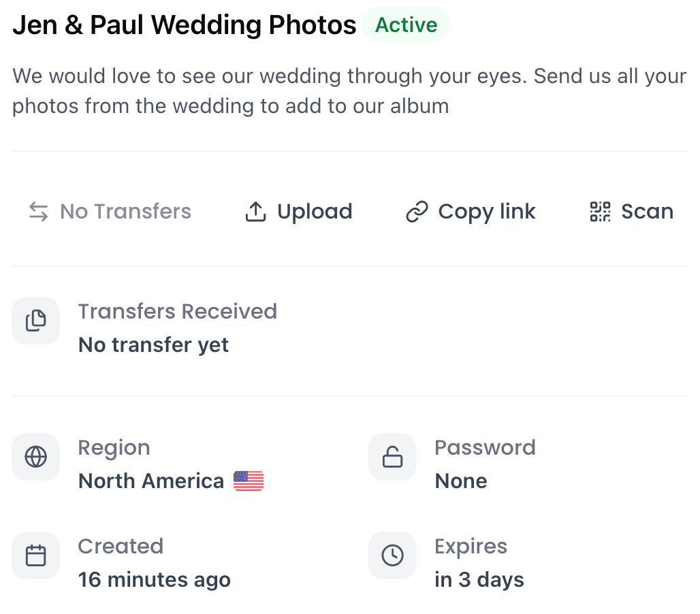Click the Password None value

461,481
